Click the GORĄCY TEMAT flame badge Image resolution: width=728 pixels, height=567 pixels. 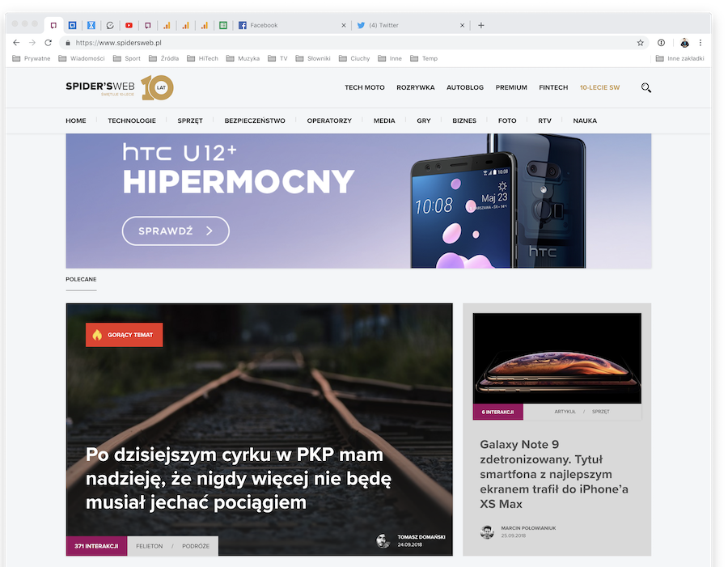coord(124,335)
